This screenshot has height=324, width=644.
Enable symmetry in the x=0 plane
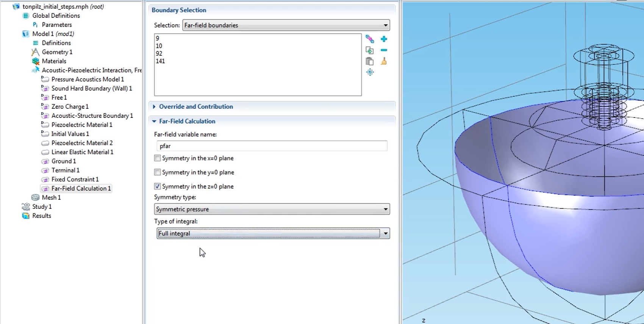click(158, 158)
